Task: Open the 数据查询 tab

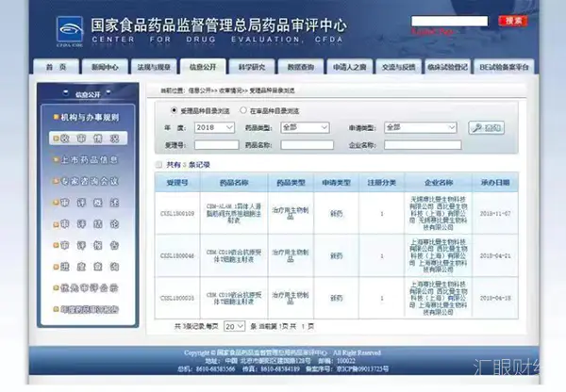Action: tap(301, 67)
